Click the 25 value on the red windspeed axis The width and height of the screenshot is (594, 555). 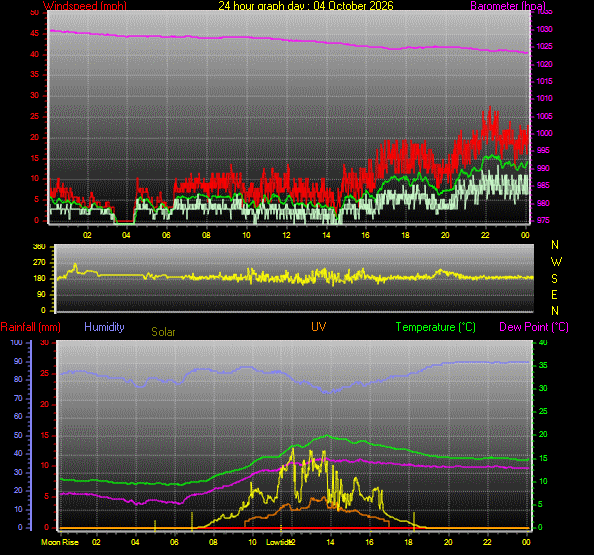pyautogui.click(x=34, y=116)
